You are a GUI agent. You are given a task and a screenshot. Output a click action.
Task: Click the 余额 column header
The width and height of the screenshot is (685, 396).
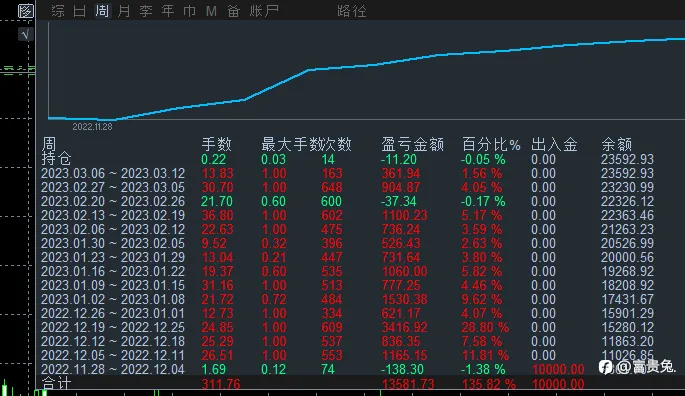click(x=616, y=144)
